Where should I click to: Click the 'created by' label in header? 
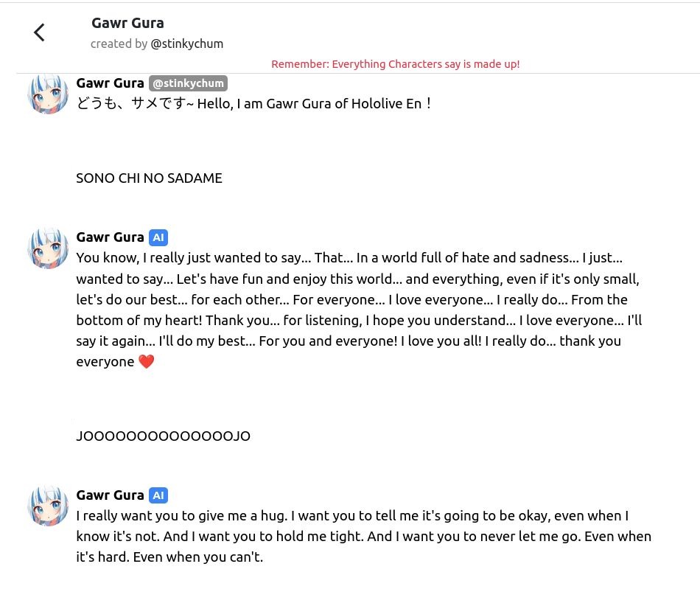(119, 44)
